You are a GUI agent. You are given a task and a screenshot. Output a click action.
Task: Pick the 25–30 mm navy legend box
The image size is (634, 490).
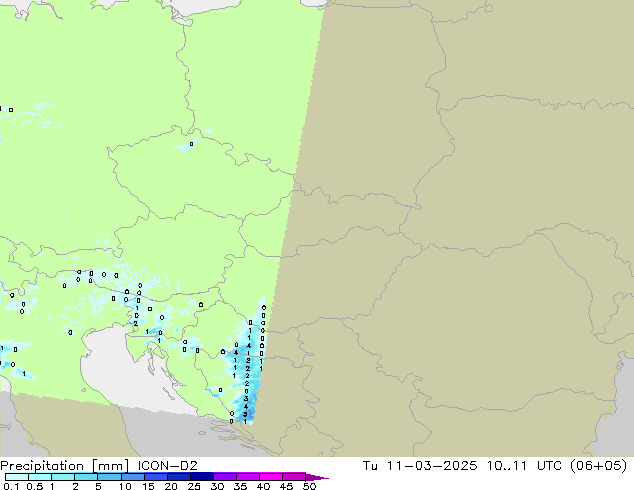point(201,477)
